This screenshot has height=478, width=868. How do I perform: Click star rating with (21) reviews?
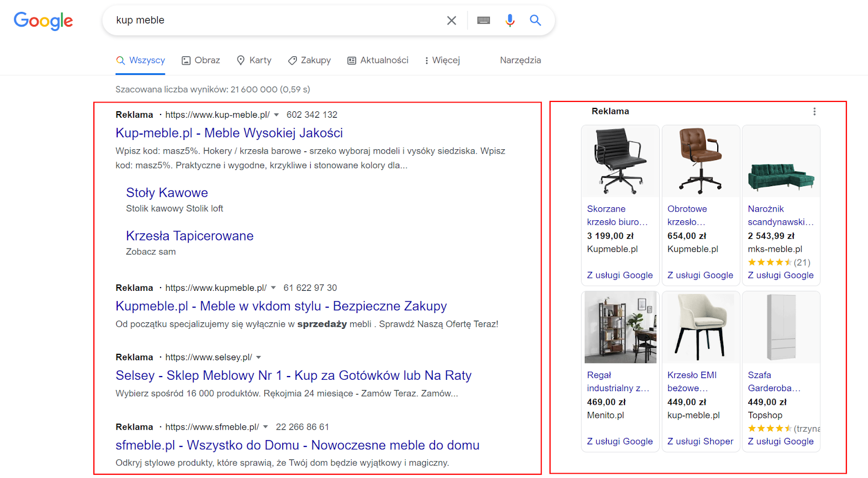[779, 263]
